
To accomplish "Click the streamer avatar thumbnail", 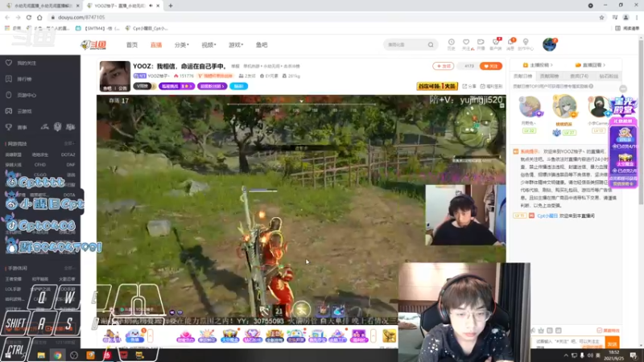I will pos(115,76).
